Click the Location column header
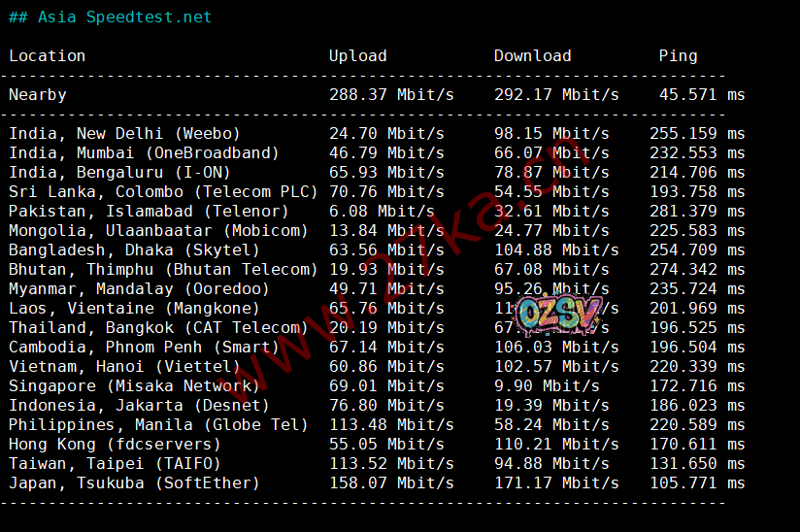Image resolution: width=800 pixels, height=532 pixels. 47,56
